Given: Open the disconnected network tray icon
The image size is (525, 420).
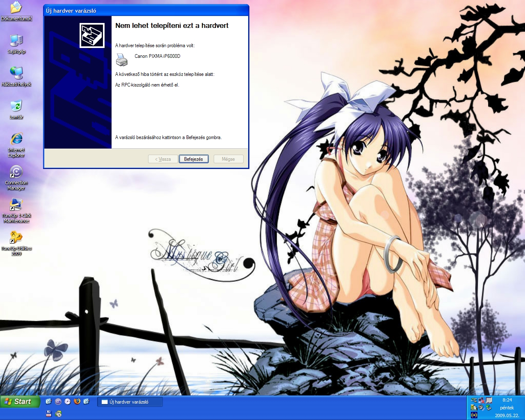Looking at the screenshot, I should tap(482, 400).
